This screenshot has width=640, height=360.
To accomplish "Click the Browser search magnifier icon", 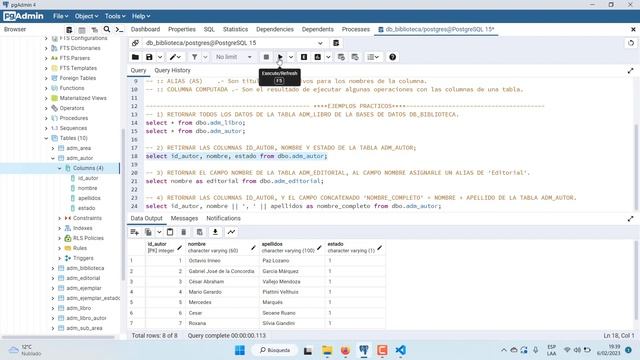I will click(x=107, y=29).
